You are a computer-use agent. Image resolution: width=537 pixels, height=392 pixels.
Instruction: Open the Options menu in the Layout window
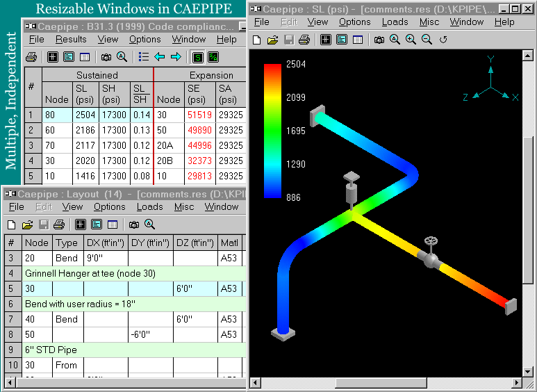110,207
